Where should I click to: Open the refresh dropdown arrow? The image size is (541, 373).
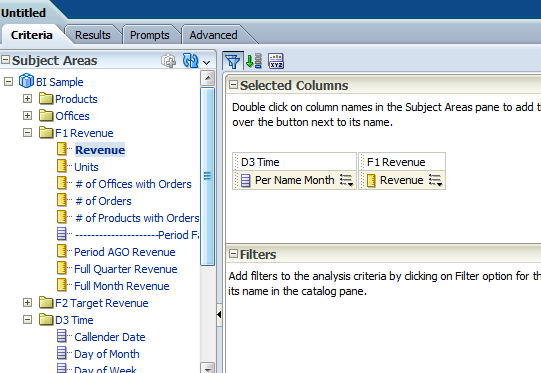pos(206,62)
